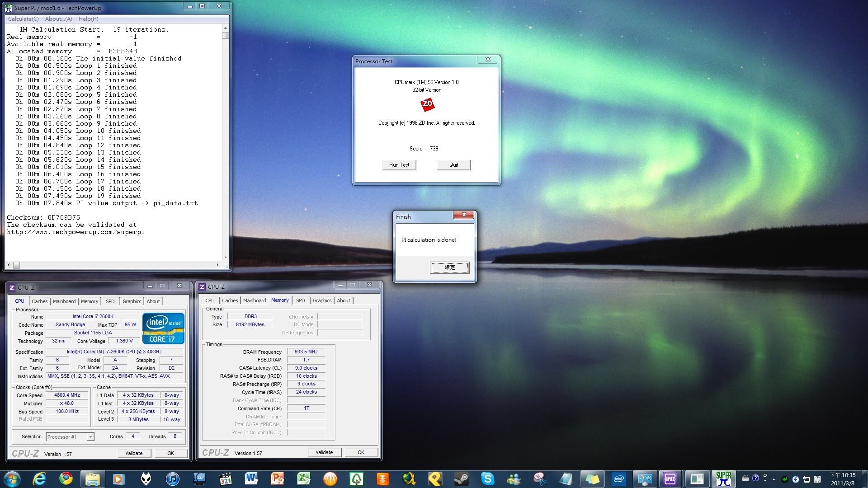Click Run Test in Processor Test
This screenshot has height=488, width=868.
coord(399,165)
